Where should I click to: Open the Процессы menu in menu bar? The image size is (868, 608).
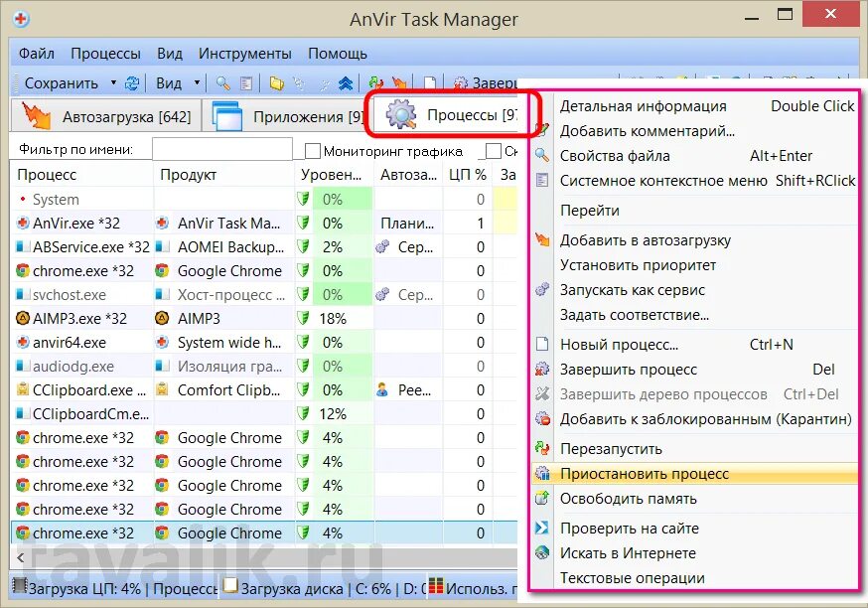[x=105, y=54]
